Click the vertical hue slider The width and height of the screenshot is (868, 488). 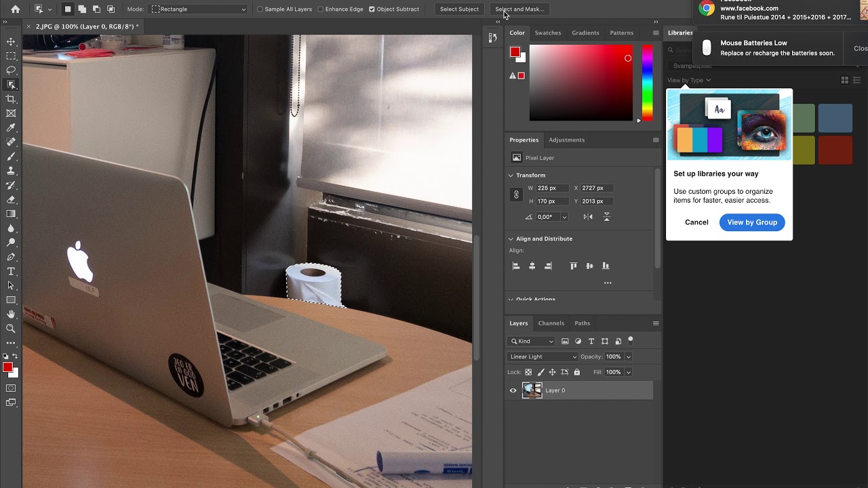point(648,83)
